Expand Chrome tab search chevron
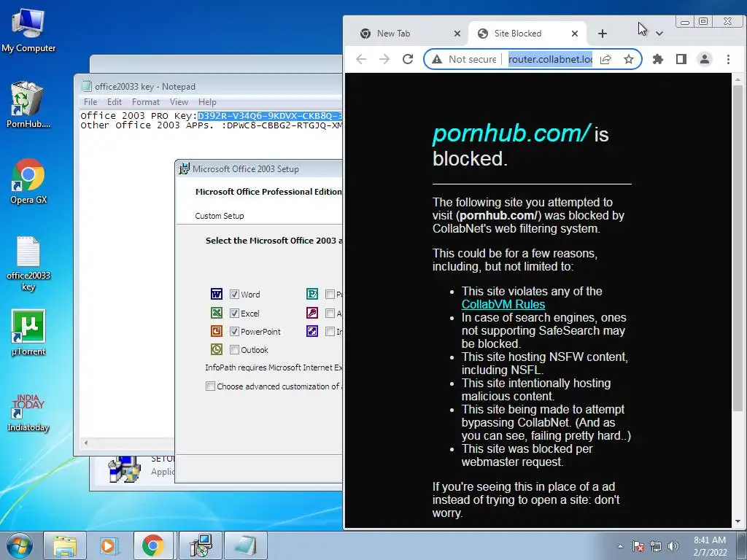The height and width of the screenshot is (560, 747). [659, 34]
